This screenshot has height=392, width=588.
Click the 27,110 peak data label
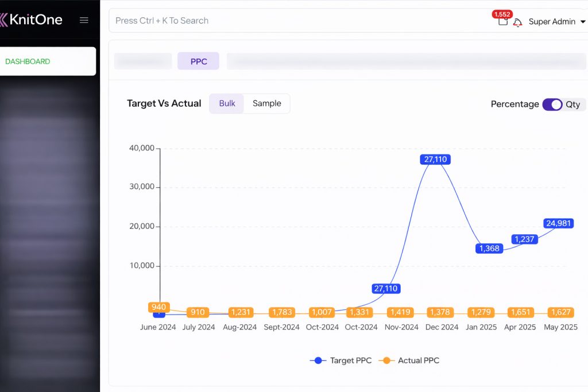(435, 160)
